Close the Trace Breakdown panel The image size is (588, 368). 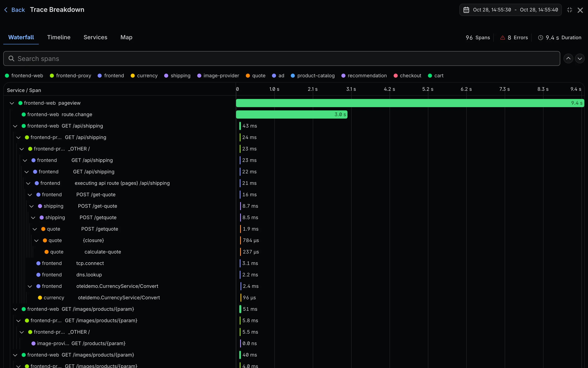point(580,10)
